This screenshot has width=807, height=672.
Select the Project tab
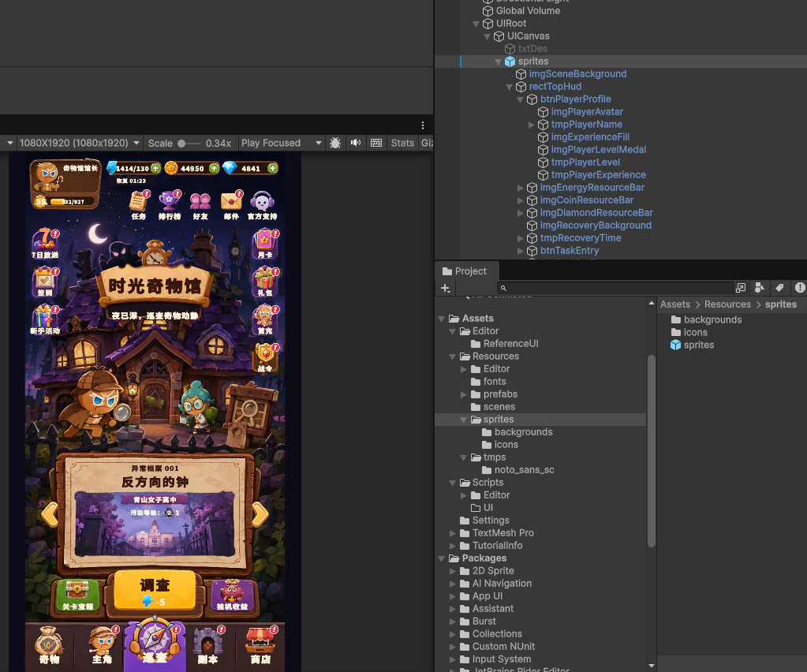pos(465,271)
